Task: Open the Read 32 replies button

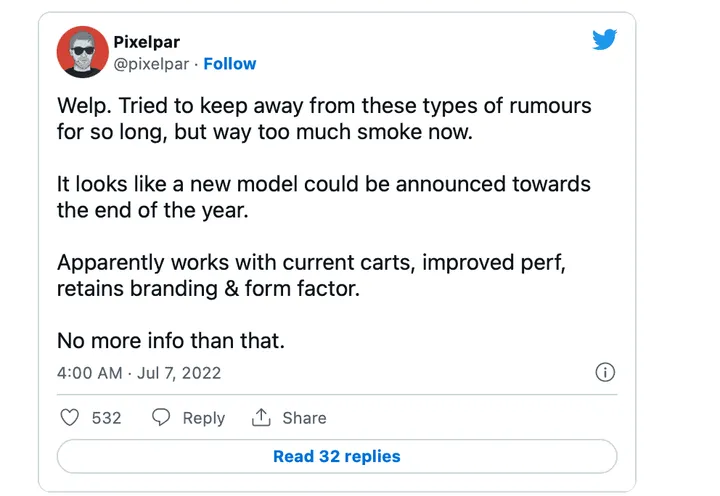Action: 336,456
